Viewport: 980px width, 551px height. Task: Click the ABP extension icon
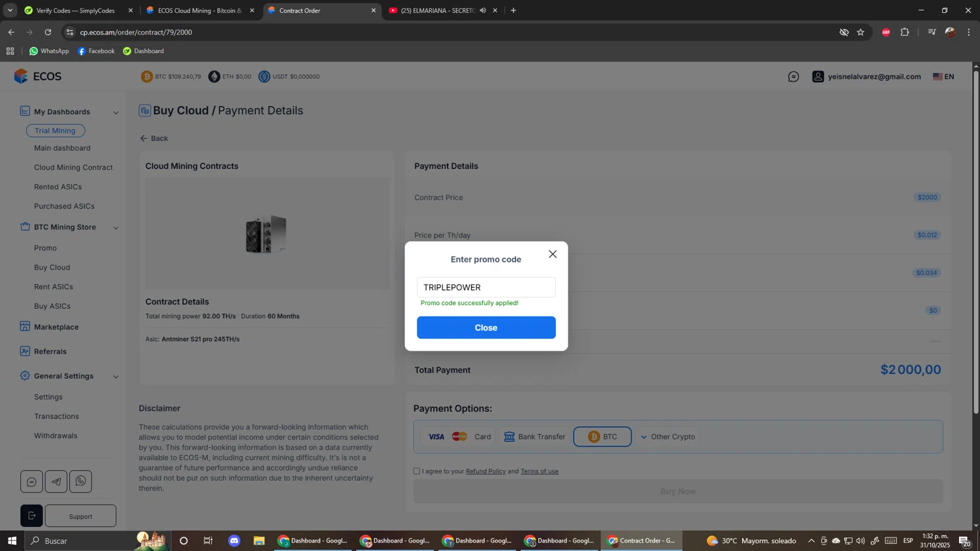pos(886,32)
